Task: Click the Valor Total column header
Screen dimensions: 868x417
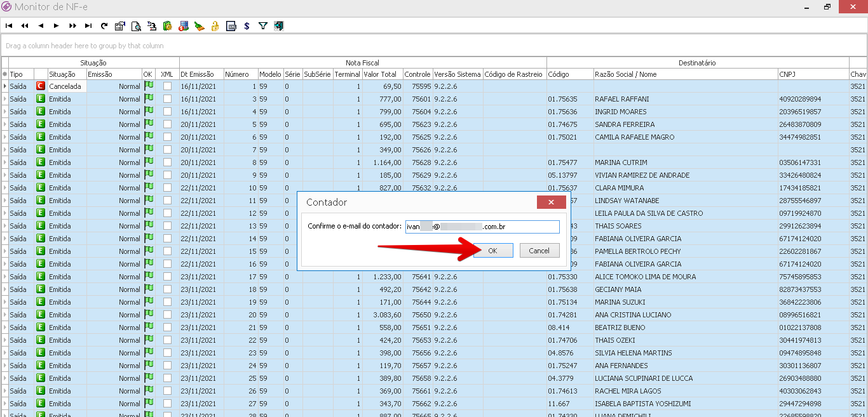Action: coord(380,74)
